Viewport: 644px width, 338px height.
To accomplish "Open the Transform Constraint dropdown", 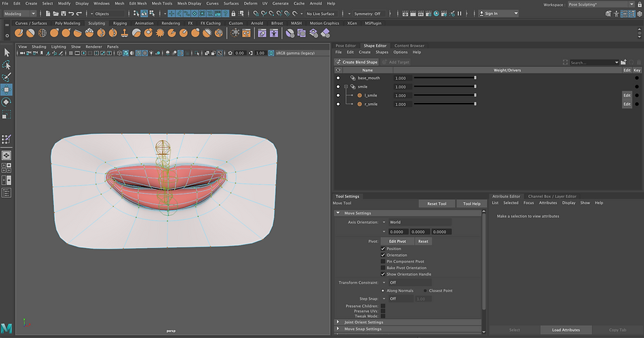I will (x=407, y=282).
